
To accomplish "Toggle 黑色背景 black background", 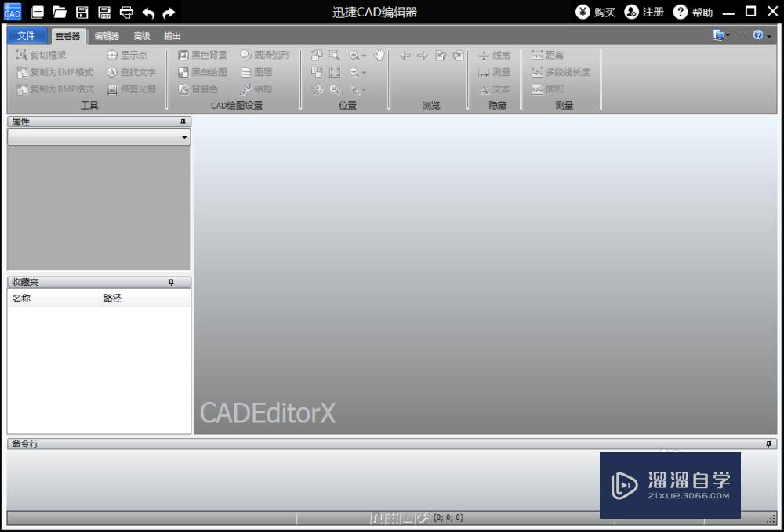I will point(202,55).
